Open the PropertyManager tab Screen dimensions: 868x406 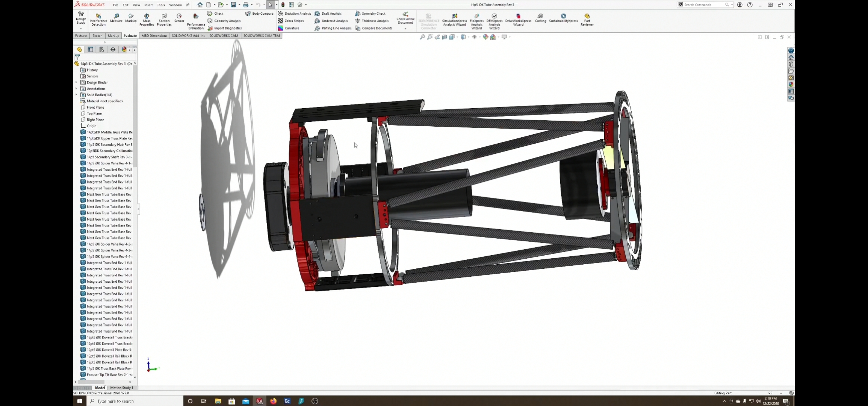90,49
